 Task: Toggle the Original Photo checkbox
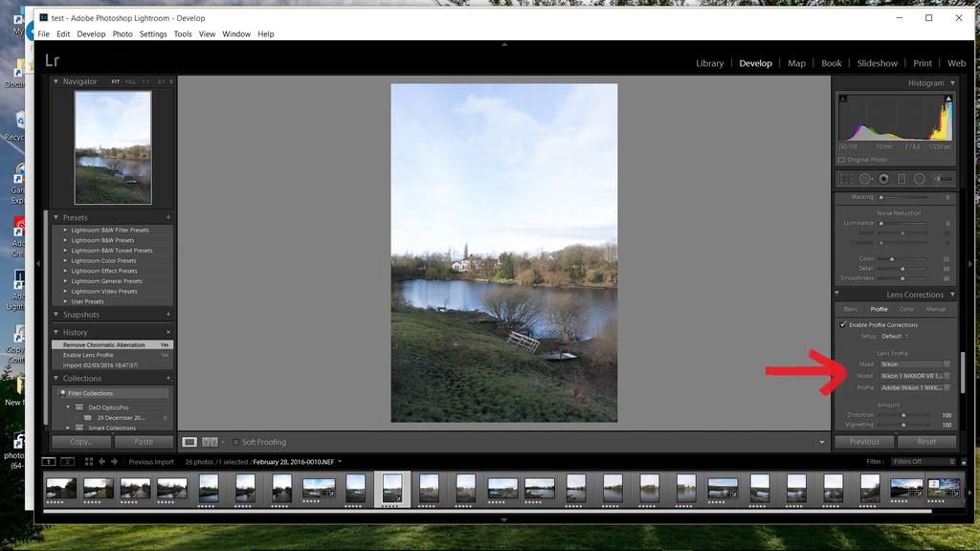[842, 160]
